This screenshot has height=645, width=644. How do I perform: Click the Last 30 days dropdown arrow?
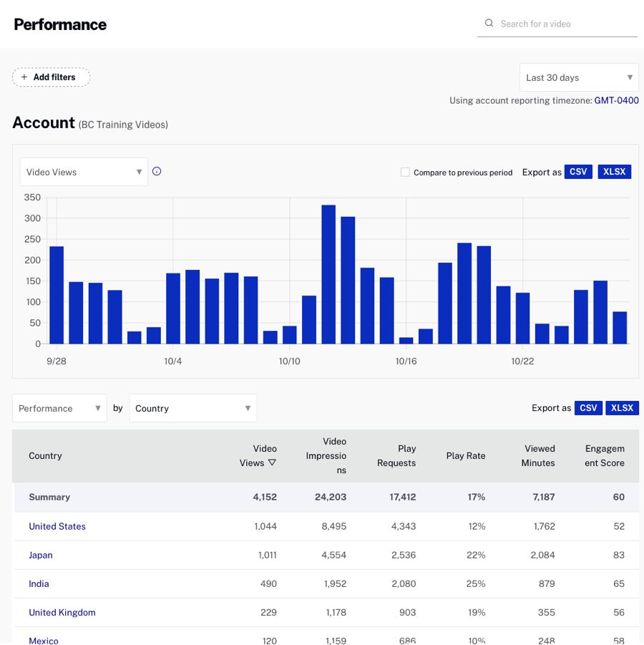630,77
